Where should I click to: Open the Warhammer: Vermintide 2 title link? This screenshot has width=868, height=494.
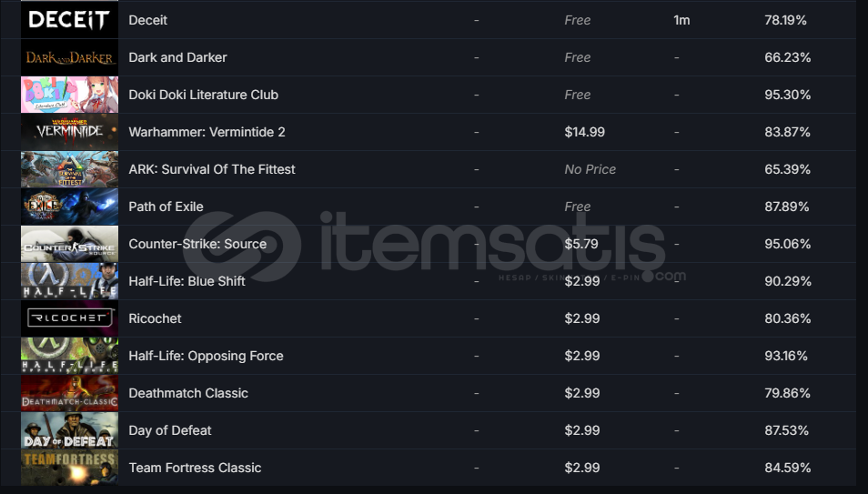pyautogui.click(x=207, y=132)
